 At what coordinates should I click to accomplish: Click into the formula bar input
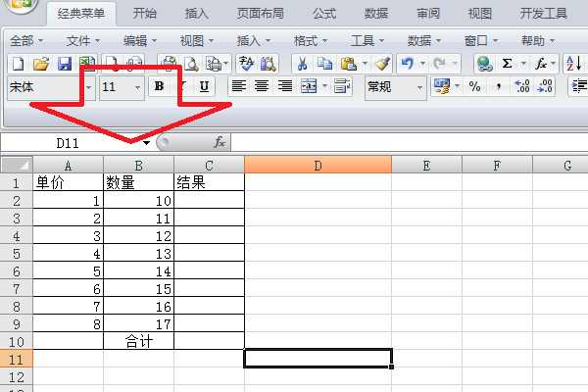tap(410, 142)
